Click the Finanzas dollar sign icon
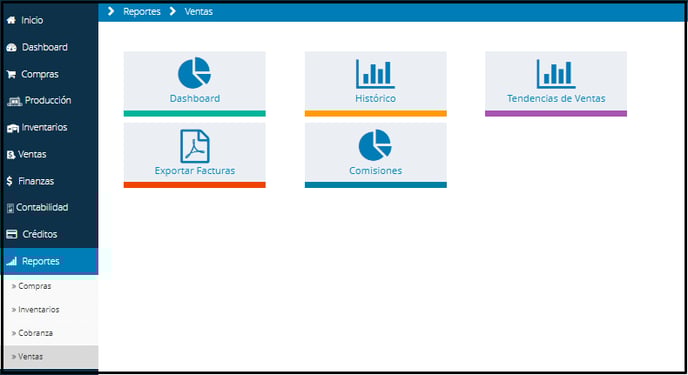The width and height of the screenshot is (688, 375). point(10,181)
